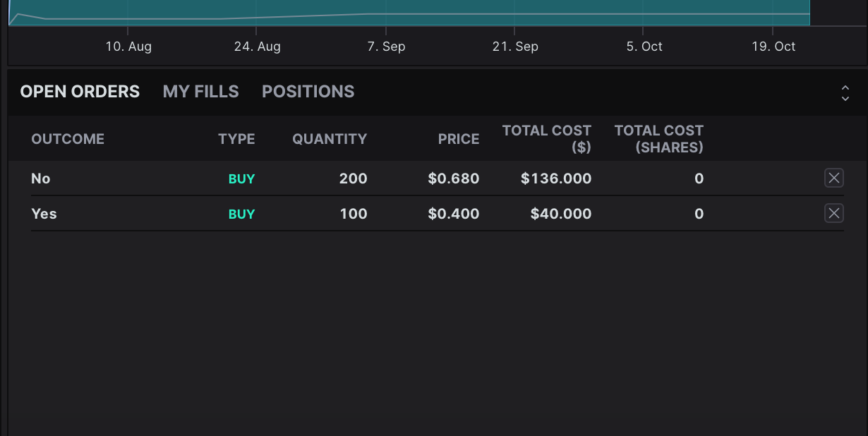The width and height of the screenshot is (868, 436).
Task: Click the 7. Sep axis label
Action: [386, 47]
